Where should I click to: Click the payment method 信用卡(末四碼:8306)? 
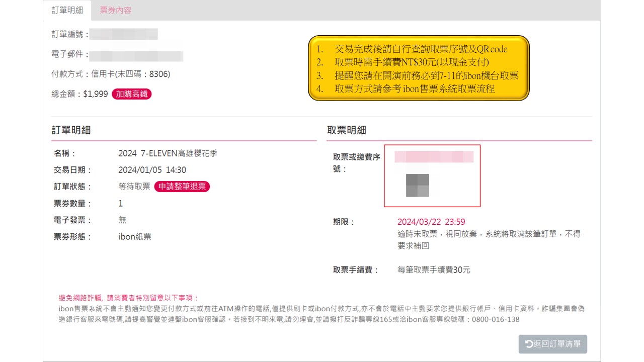click(x=131, y=74)
